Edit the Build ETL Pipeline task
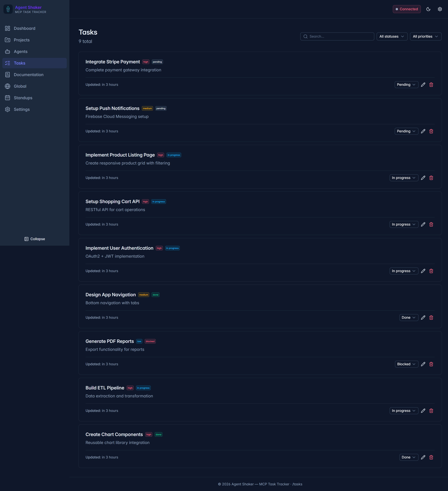This screenshot has width=448, height=491. click(x=423, y=411)
